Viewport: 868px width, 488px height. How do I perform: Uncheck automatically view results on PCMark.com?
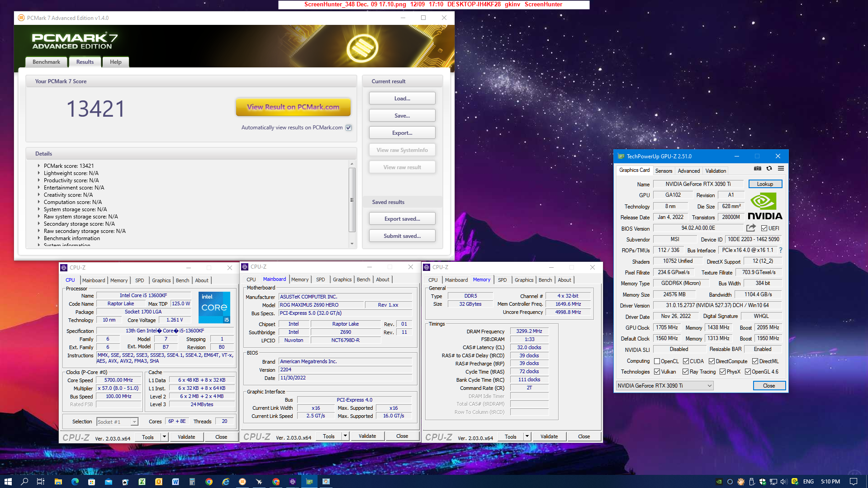[349, 128]
